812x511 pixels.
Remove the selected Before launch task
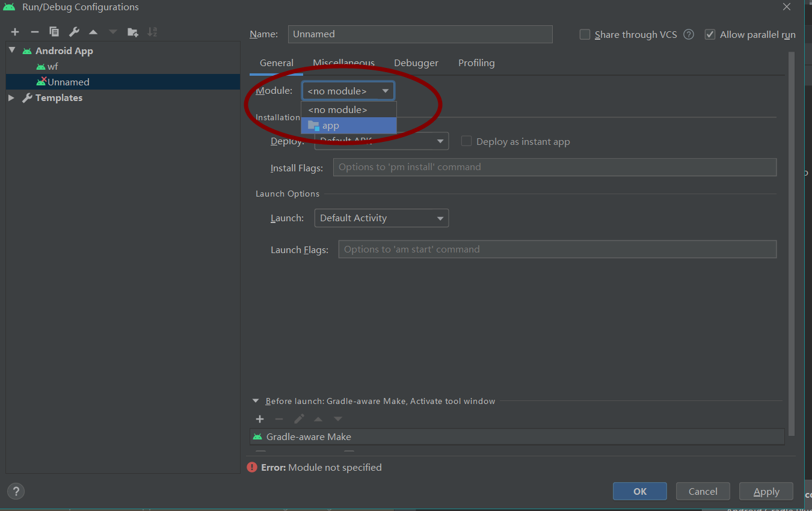pos(279,419)
